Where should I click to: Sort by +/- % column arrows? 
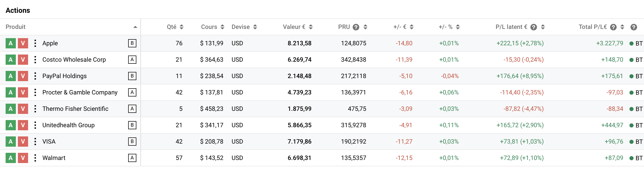[458, 27]
